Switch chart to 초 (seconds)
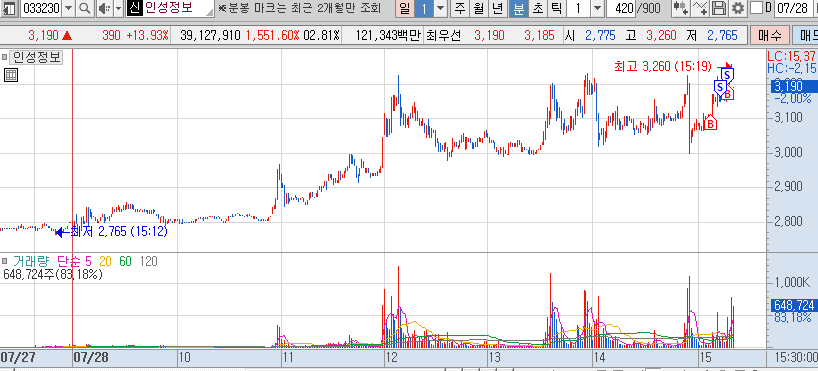 coord(537,8)
